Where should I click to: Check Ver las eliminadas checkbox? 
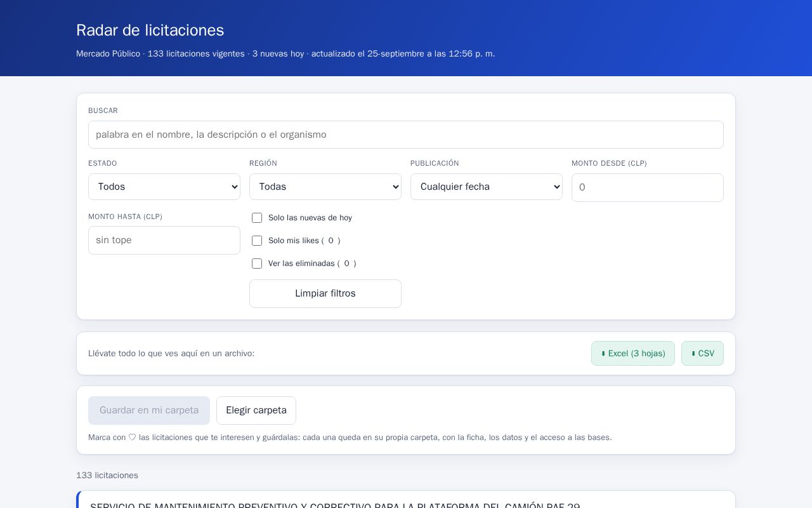click(257, 264)
